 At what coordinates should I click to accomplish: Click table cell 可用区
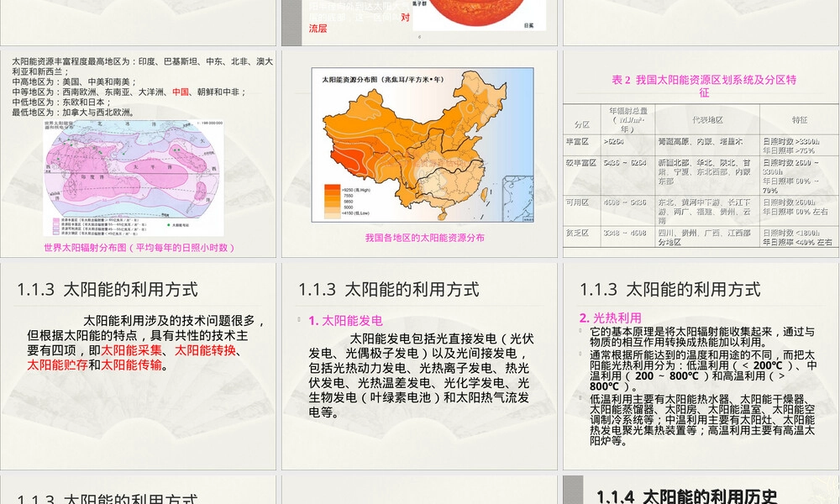tap(578, 202)
